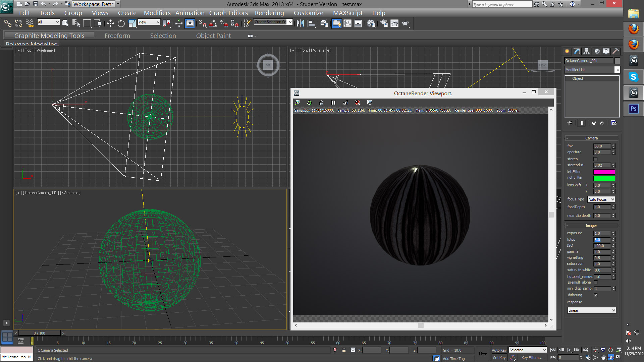Image resolution: width=644 pixels, height=362 pixels.
Task: Open the Mirror tool
Action: [x=300, y=23]
